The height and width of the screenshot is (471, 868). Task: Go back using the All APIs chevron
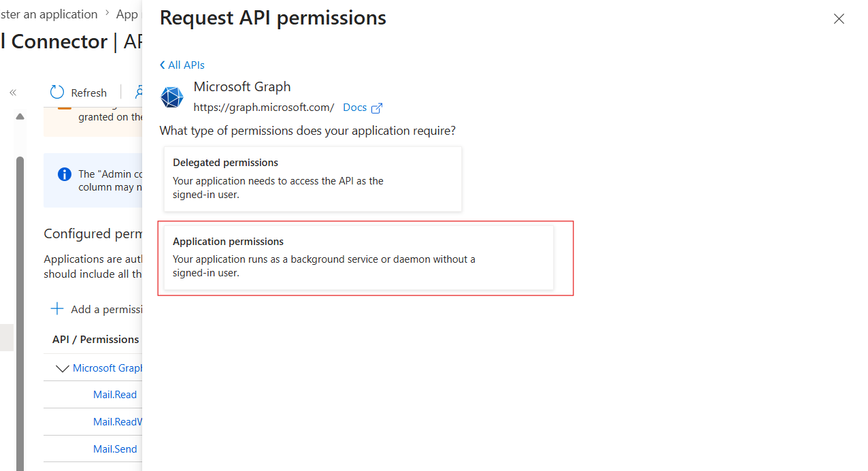point(163,65)
